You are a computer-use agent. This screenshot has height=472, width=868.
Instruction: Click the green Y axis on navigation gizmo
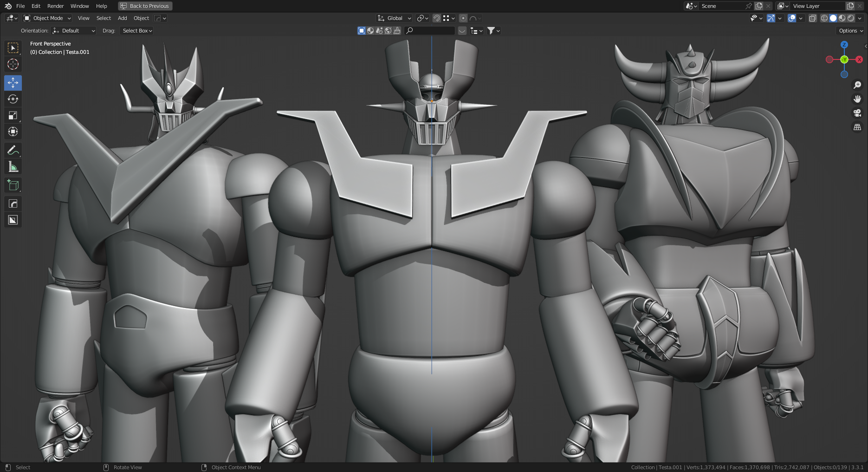[844, 59]
